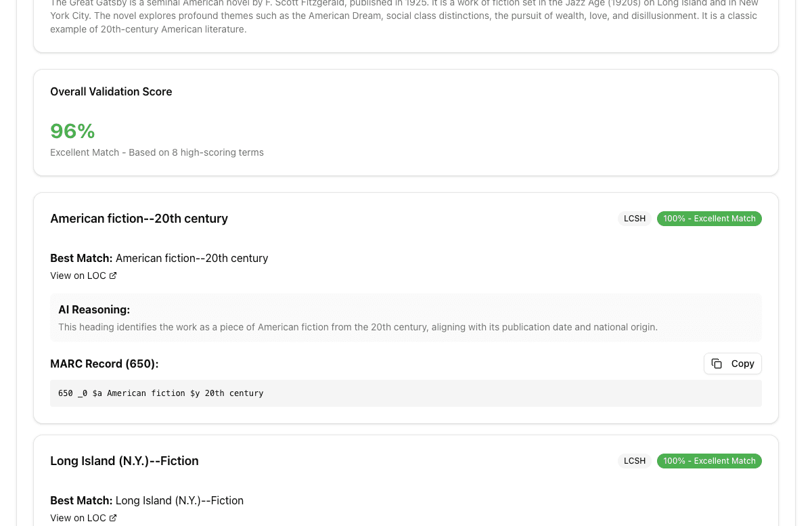Click the external link icon in Long Island card
812x526 pixels.
pyautogui.click(x=113, y=518)
